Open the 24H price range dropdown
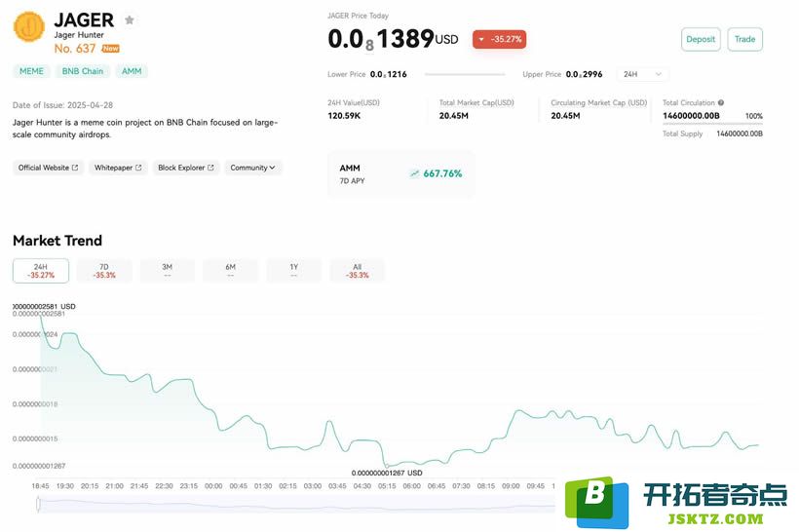 642,74
